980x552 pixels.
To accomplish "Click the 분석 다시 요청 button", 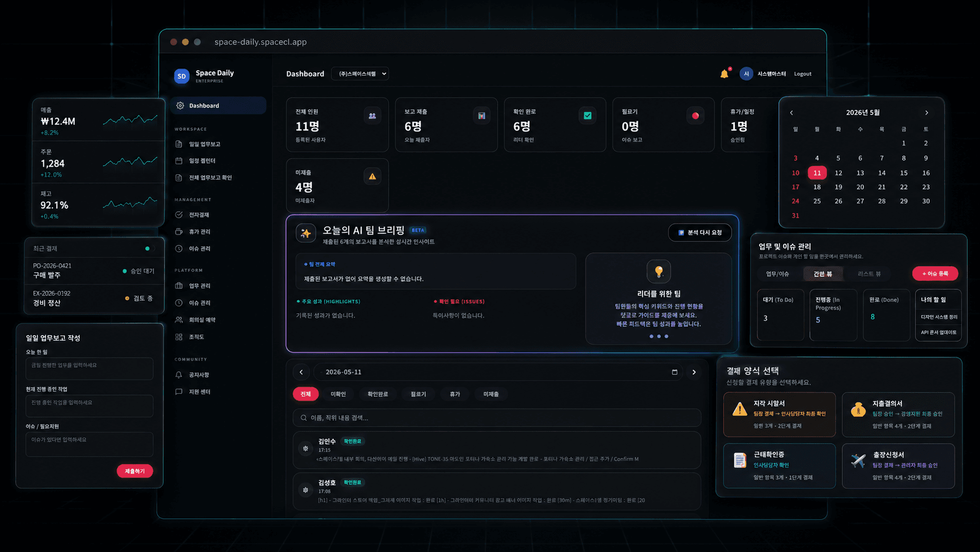I will pyautogui.click(x=700, y=233).
